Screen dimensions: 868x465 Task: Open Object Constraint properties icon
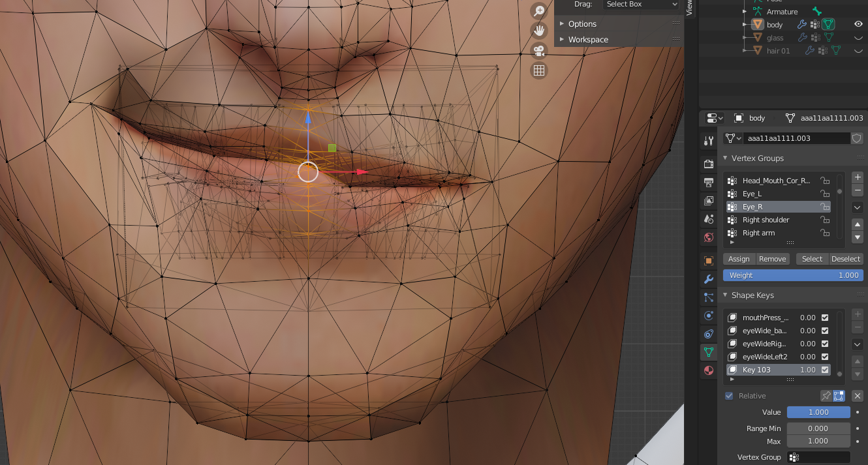(x=709, y=334)
